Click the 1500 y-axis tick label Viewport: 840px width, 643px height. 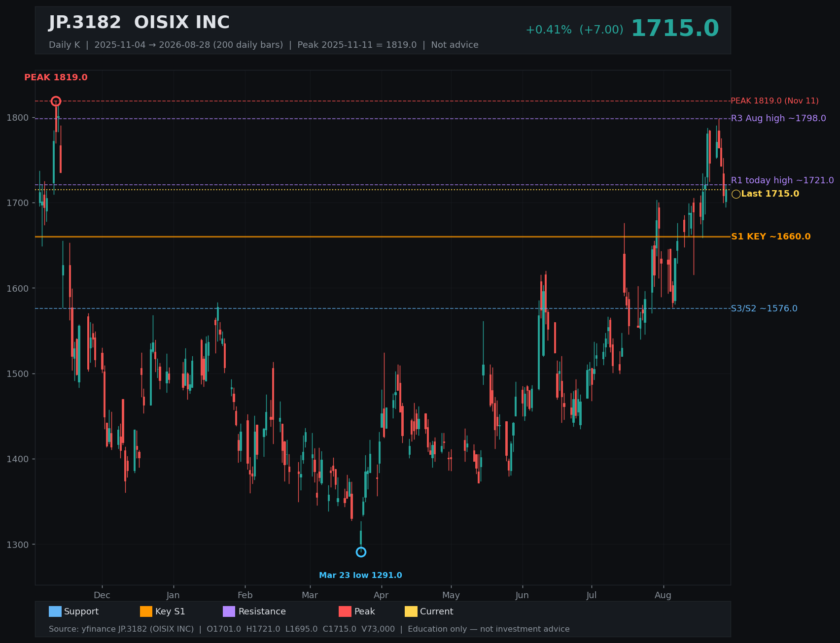coord(18,373)
